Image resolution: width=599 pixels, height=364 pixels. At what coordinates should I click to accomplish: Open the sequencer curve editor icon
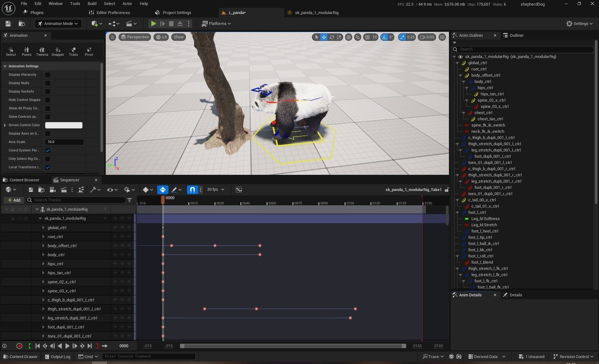[239, 189]
